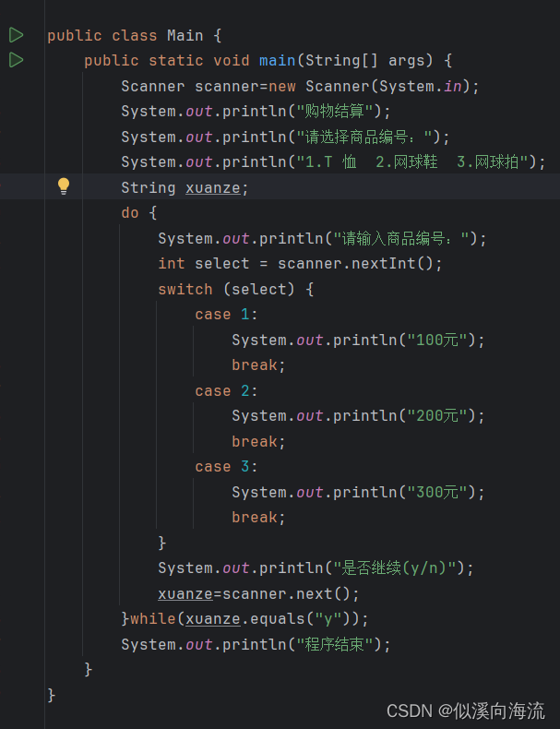Click the underlined xuanze variable declaration
Screen dimensions: 560x729
click(213, 188)
